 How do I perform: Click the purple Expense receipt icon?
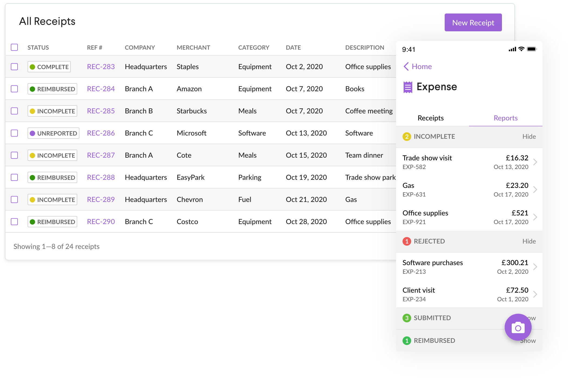[x=407, y=87]
